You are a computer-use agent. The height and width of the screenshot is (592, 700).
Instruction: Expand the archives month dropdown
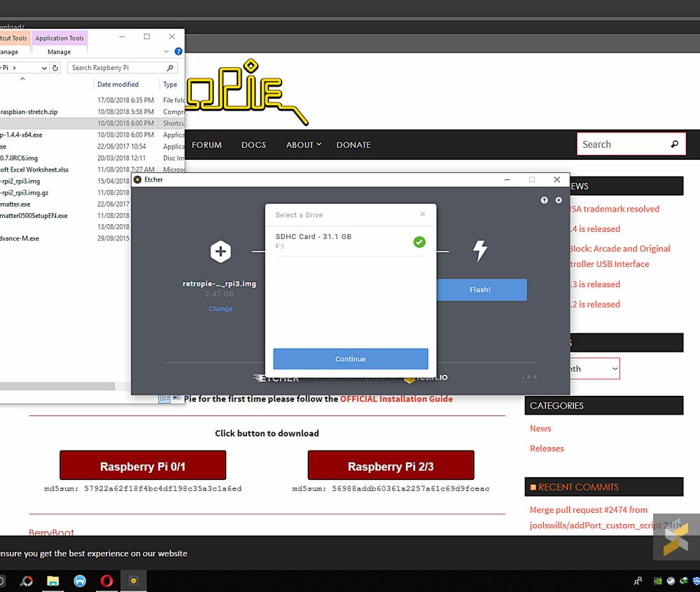[x=595, y=369]
